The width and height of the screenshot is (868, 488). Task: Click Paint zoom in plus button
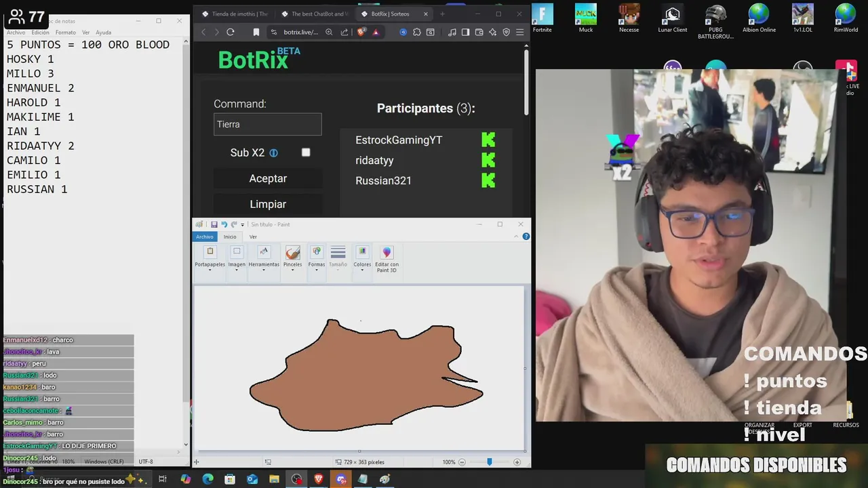pos(517,462)
